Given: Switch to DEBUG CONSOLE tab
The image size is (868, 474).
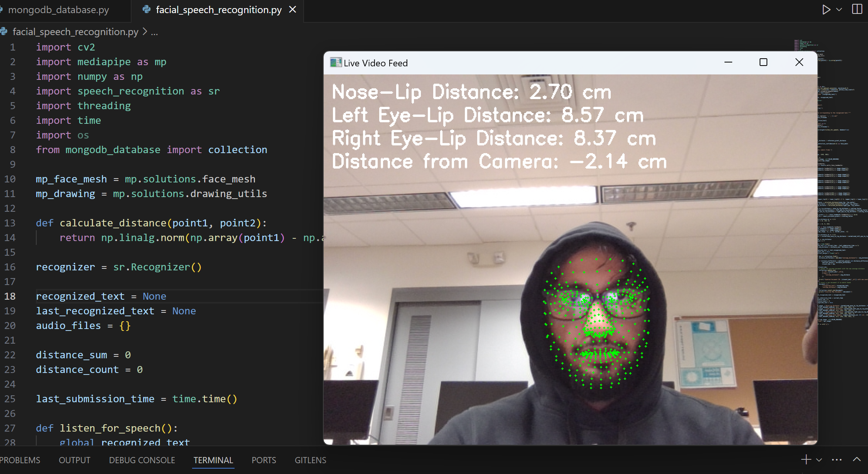Looking at the screenshot, I should pos(142,460).
